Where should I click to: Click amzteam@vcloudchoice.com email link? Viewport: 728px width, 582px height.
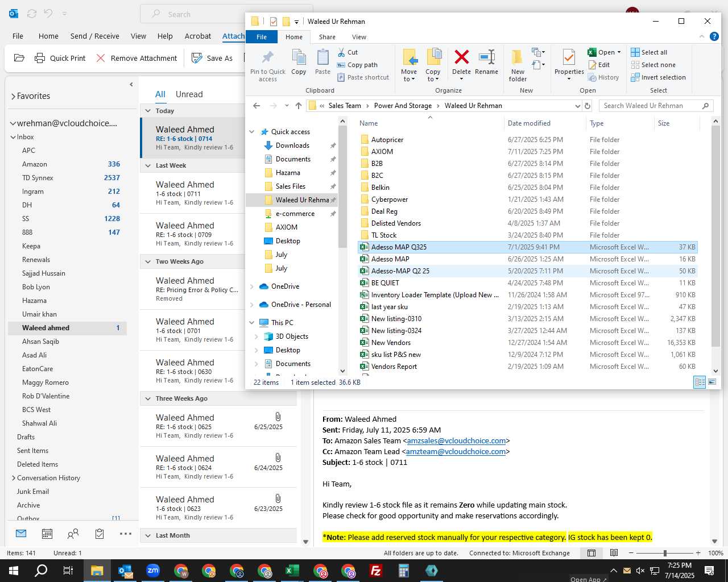(x=456, y=452)
